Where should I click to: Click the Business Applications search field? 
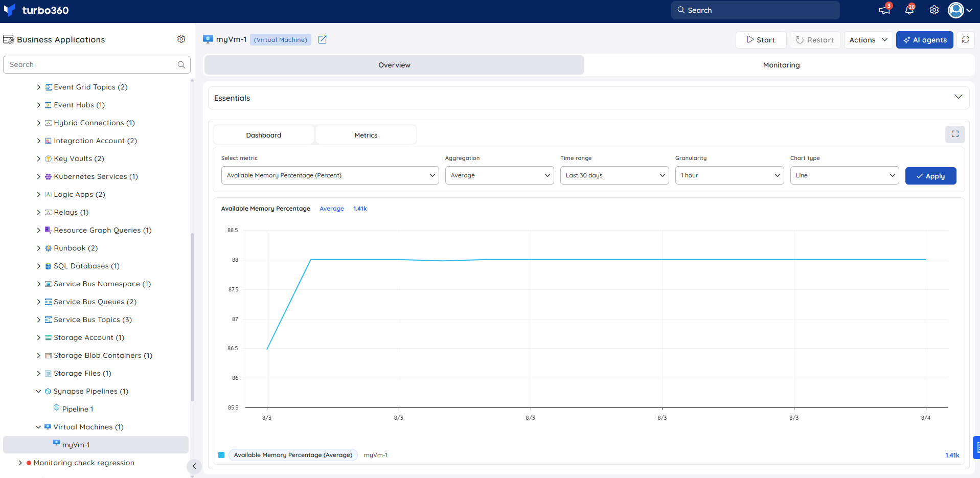pyautogui.click(x=97, y=65)
